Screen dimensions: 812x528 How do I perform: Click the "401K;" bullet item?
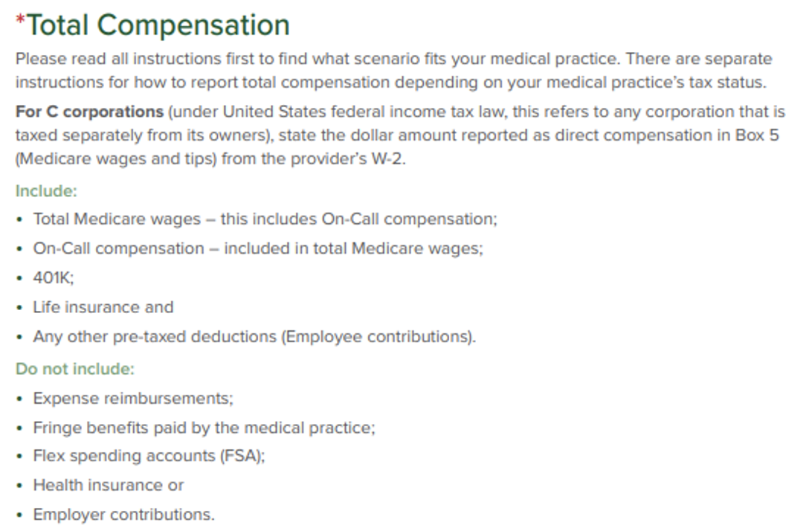click(x=54, y=278)
